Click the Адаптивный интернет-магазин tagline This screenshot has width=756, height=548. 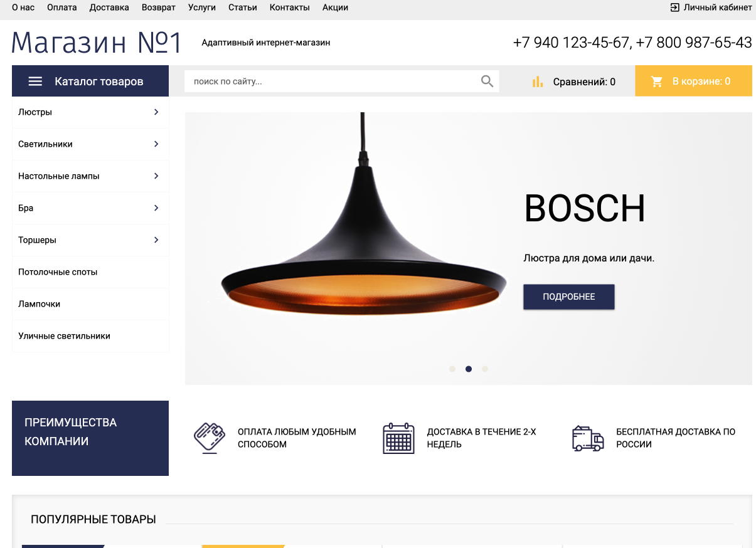click(x=266, y=43)
